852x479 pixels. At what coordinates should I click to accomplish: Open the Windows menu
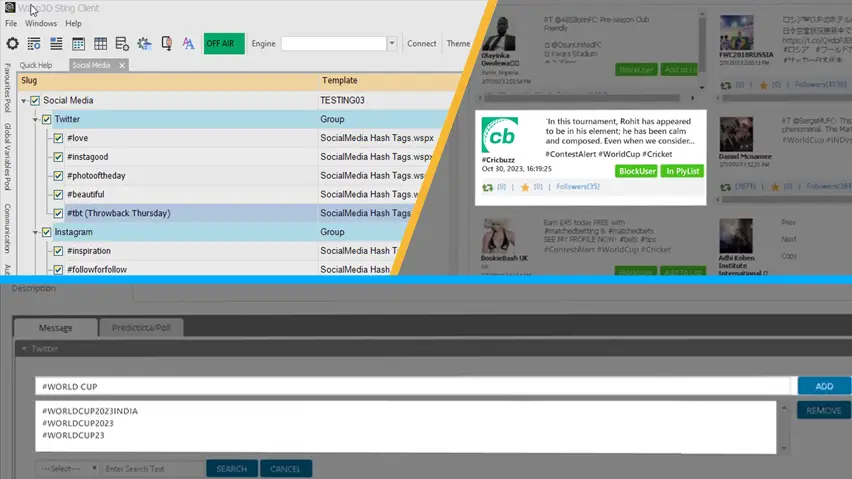pyautogui.click(x=41, y=23)
